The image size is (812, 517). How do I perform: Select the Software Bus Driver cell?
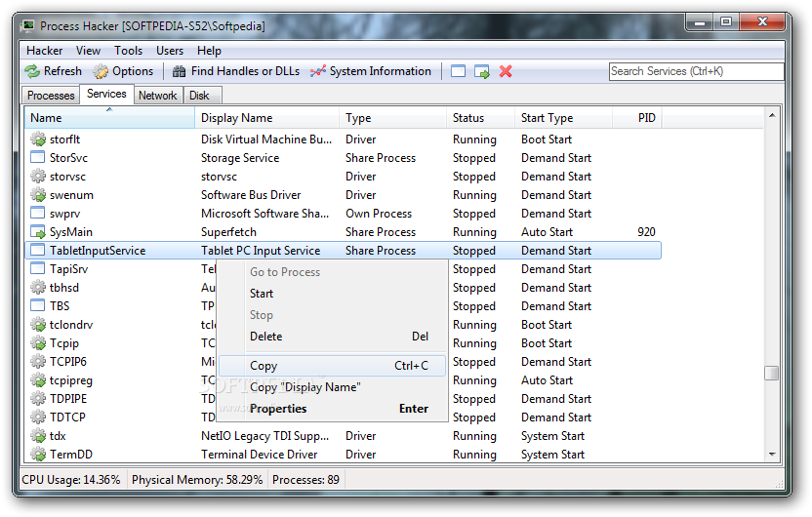pos(251,195)
